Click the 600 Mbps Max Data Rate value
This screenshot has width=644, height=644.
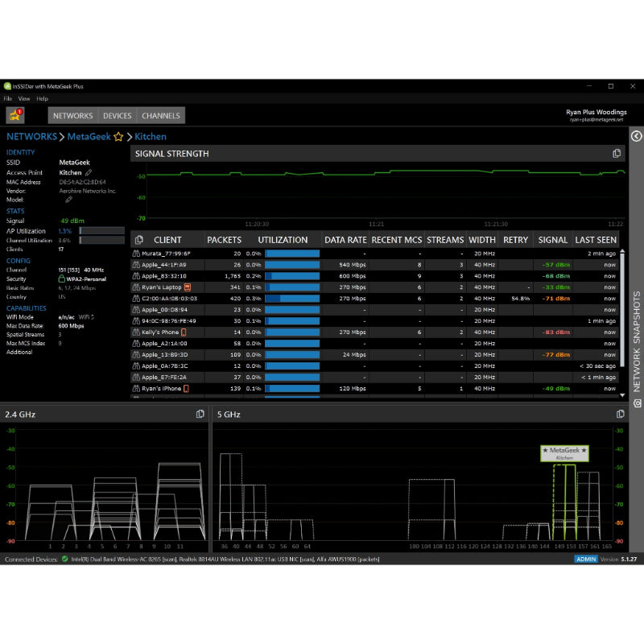(71, 326)
